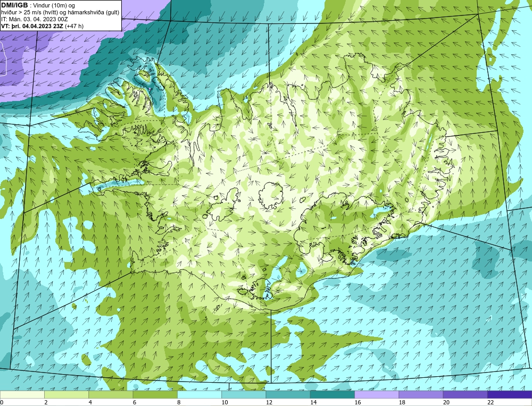The width and height of the screenshot is (532, 406).
Task: Click the 6-8 m/s olive green legend swatch
Action: [155, 394]
